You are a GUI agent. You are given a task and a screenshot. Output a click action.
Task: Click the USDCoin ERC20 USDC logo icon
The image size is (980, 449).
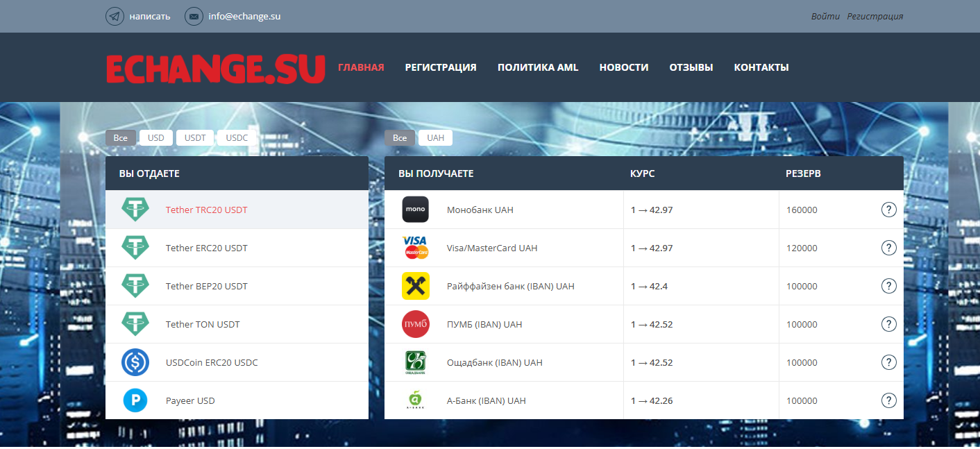coord(135,362)
